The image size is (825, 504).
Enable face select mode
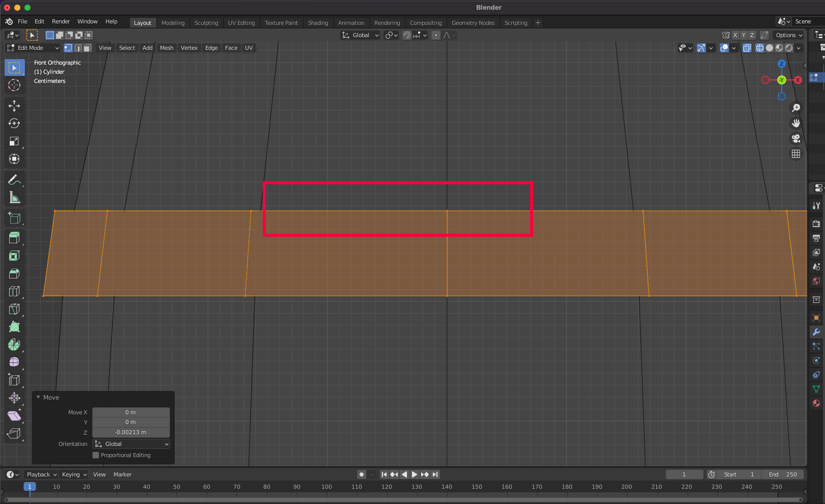(x=88, y=48)
